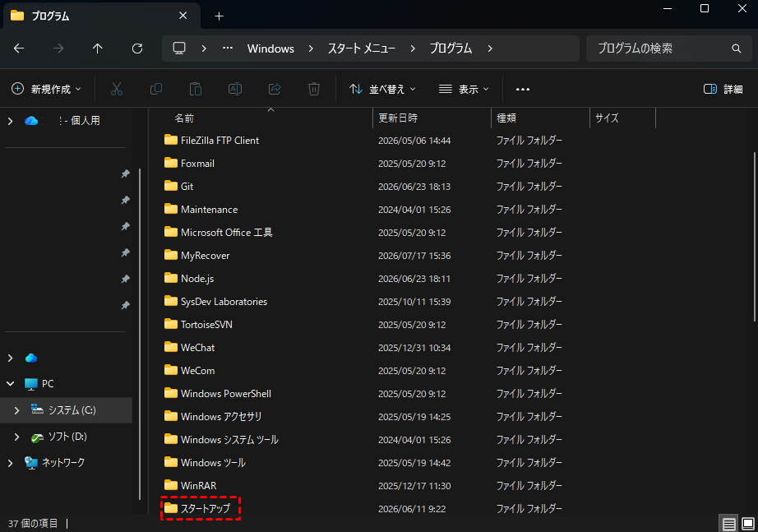Click the PC monitor icon in address bar
Image resolution: width=758 pixels, height=532 pixels.
(x=179, y=49)
